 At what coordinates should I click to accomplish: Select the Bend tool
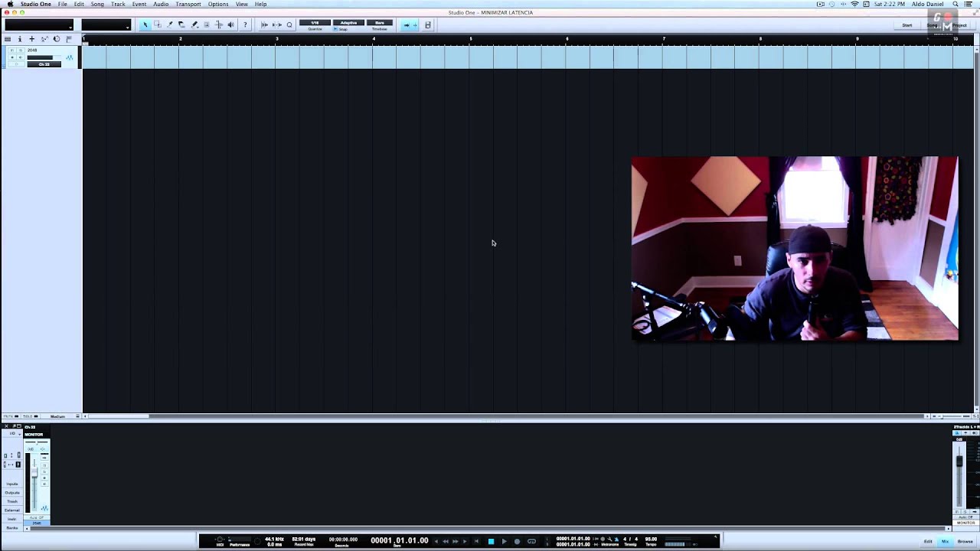[218, 24]
